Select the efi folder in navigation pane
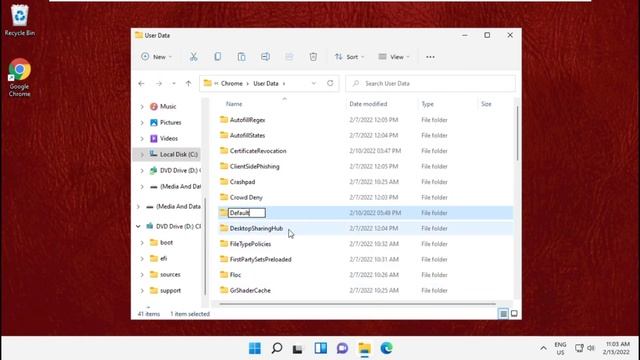The height and width of the screenshot is (360, 640). (163, 258)
